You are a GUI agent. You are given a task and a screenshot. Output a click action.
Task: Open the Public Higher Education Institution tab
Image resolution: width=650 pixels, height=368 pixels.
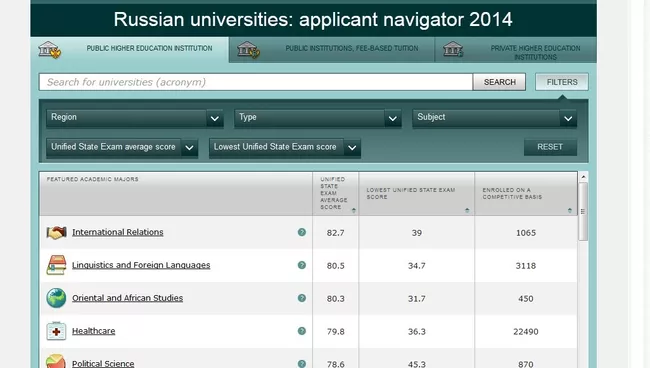click(129, 50)
